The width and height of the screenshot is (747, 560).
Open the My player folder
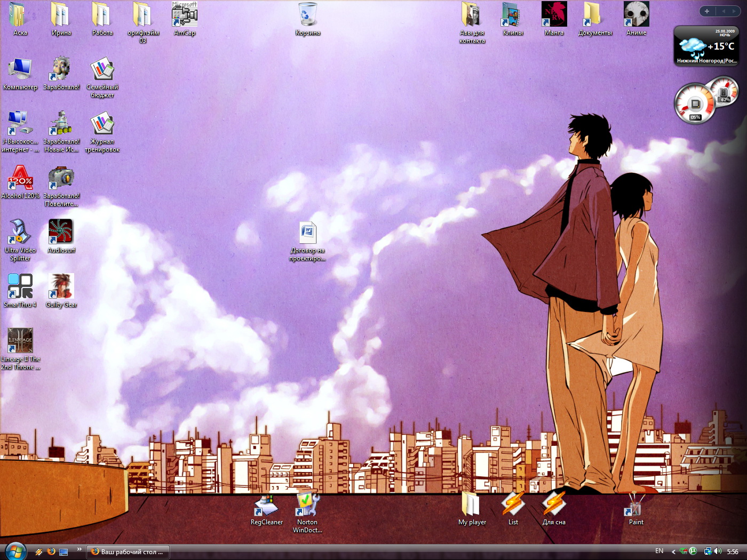point(472,509)
